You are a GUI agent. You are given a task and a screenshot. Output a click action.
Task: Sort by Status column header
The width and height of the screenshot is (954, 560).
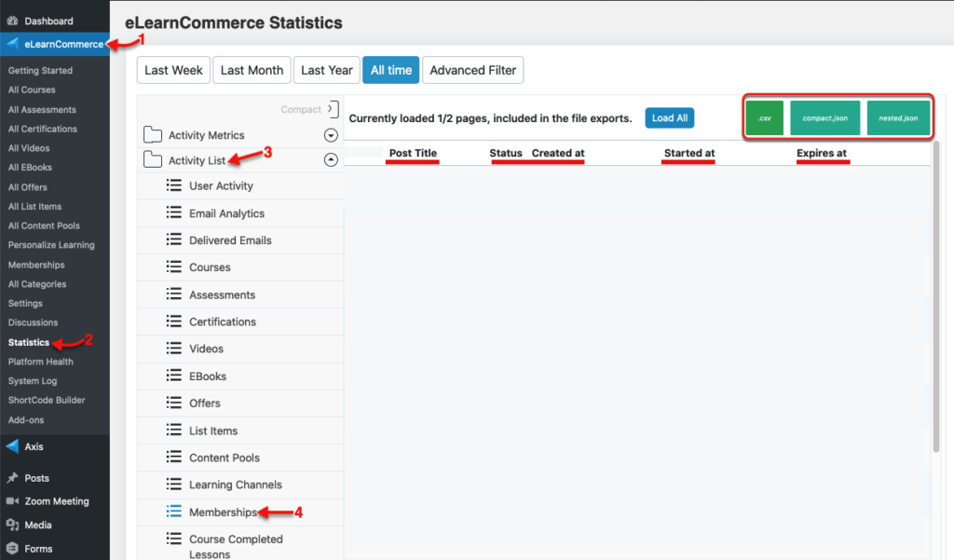coord(506,153)
